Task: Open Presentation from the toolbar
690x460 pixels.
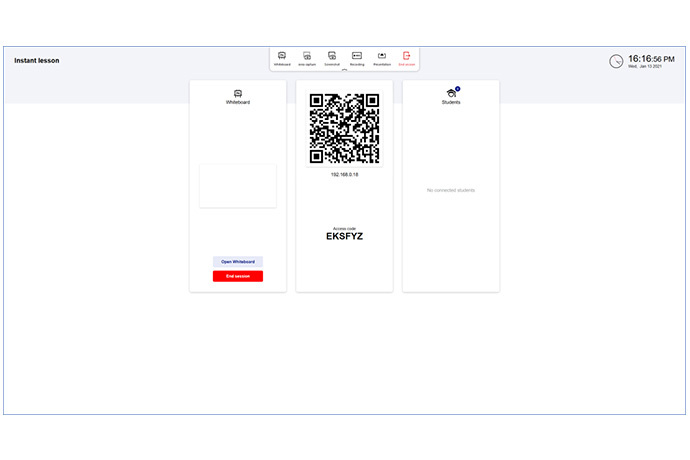Action: (x=382, y=58)
